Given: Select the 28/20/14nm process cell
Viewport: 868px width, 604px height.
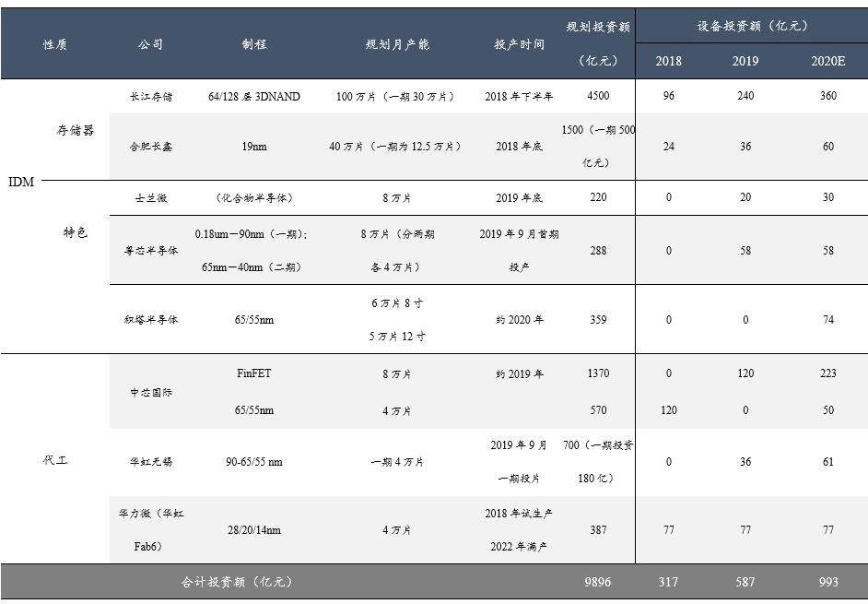Looking at the screenshot, I should click(x=254, y=530).
